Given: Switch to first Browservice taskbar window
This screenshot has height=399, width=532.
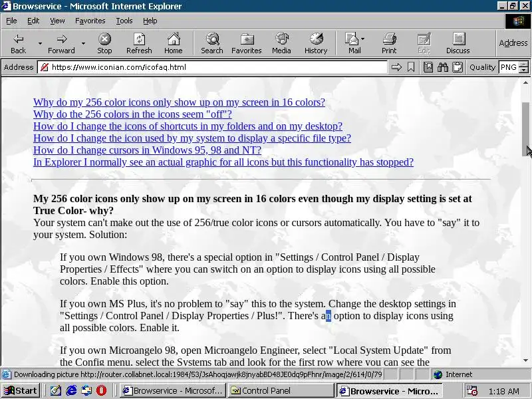Looking at the screenshot, I should [x=173, y=390].
